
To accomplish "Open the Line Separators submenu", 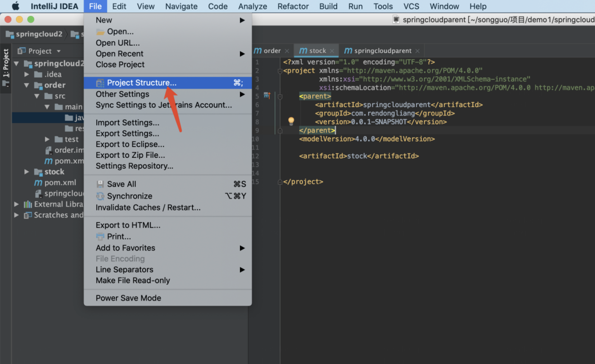I will pos(168,270).
